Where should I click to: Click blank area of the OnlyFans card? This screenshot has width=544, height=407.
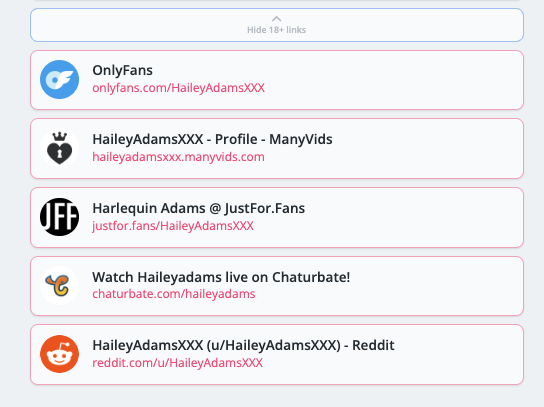pyautogui.click(x=399, y=80)
